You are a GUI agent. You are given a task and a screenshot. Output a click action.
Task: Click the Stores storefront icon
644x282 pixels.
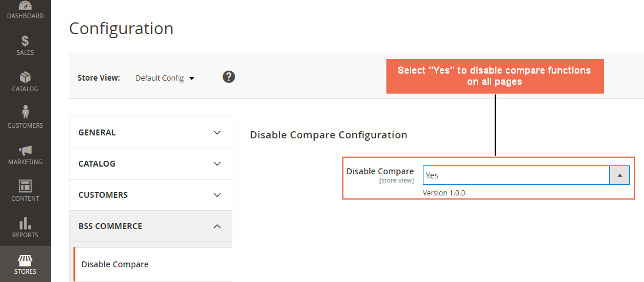tap(25, 260)
